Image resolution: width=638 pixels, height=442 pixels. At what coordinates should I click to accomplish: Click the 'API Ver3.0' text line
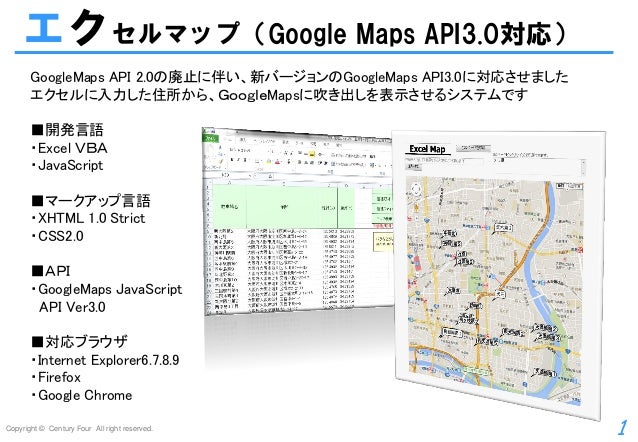pyautogui.click(x=72, y=307)
